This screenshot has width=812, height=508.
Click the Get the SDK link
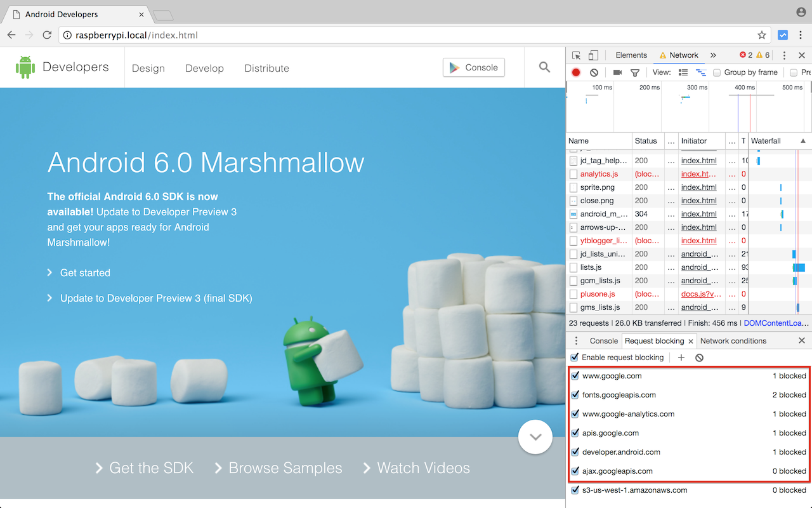(151, 468)
